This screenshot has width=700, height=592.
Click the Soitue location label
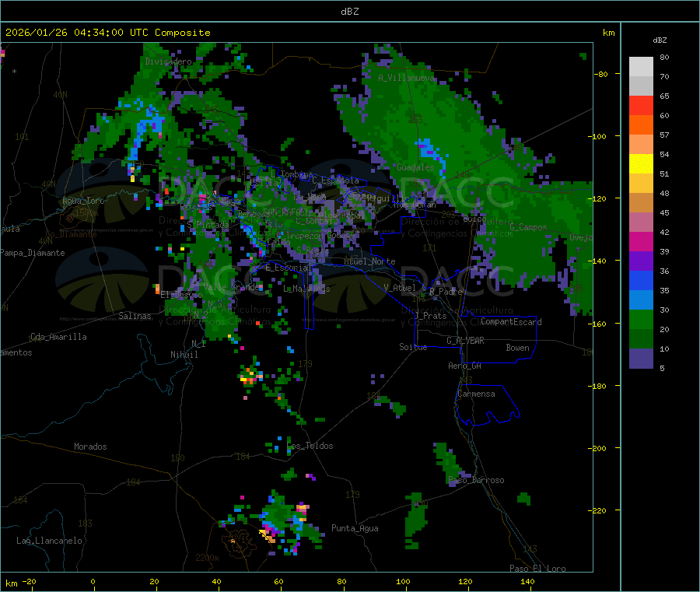pos(413,347)
